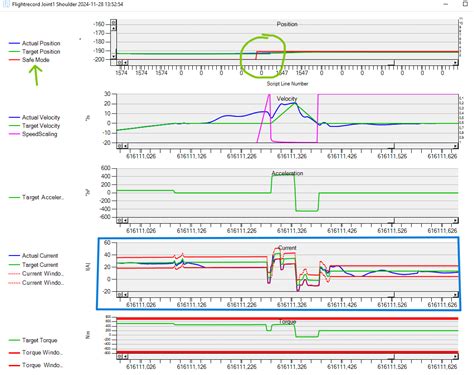Click the right scroll arrow of the Current chart

(x=455, y=295)
